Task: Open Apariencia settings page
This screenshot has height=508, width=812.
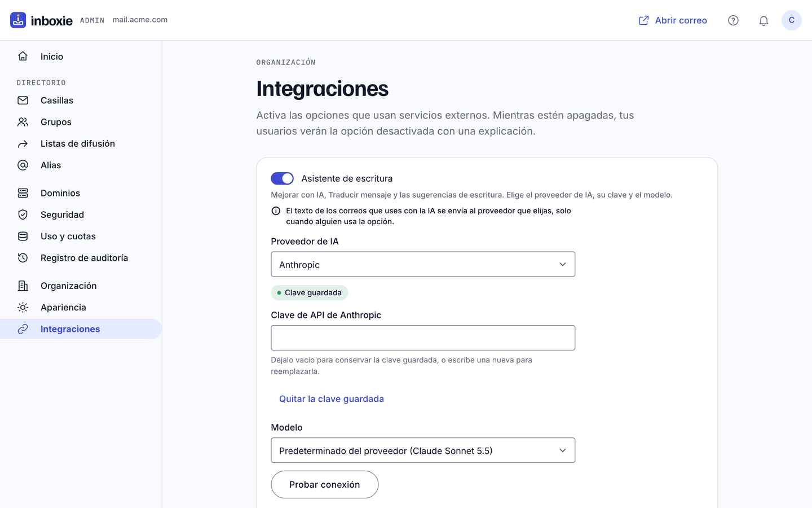Action: coord(81,308)
